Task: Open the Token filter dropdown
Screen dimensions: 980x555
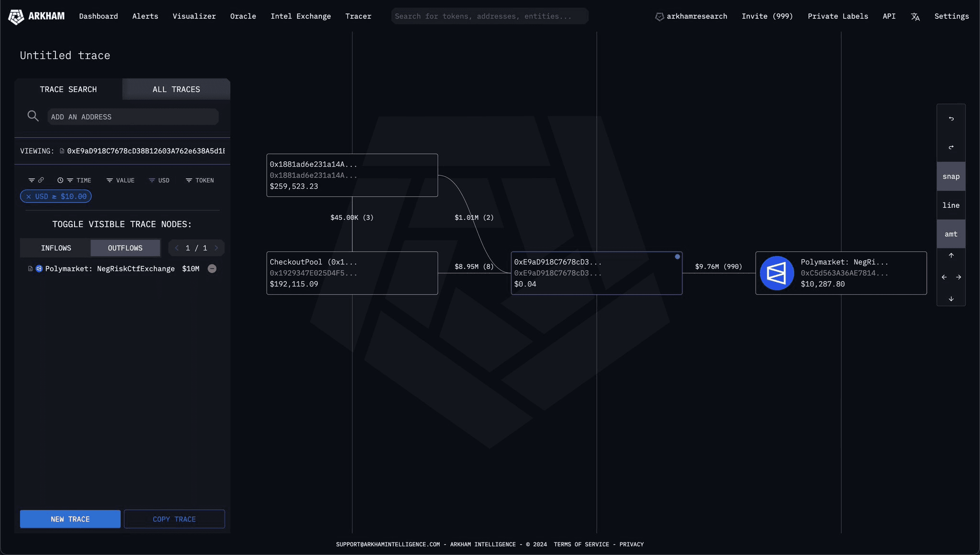Action: (x=200, y=180)
